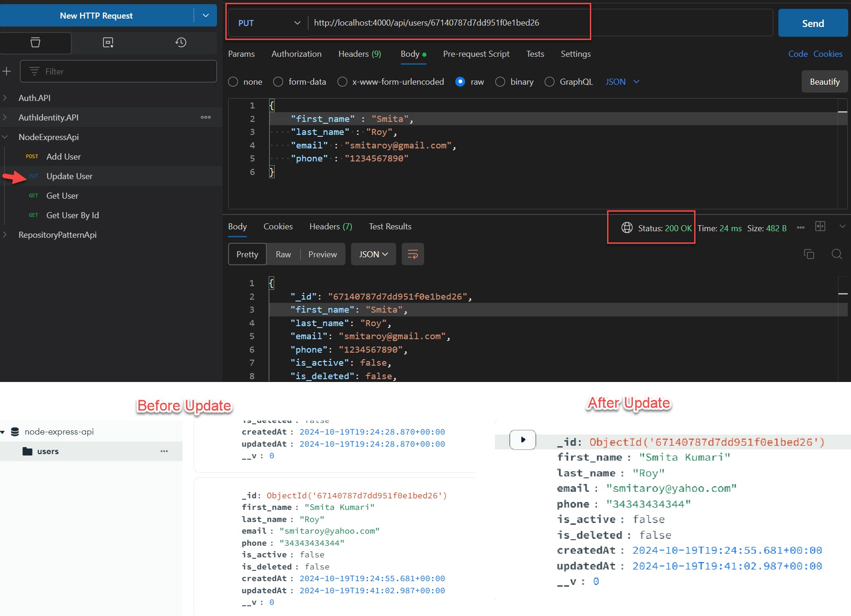Open the response JSON format dropdown
851x616 pixels.
point(373,254)
